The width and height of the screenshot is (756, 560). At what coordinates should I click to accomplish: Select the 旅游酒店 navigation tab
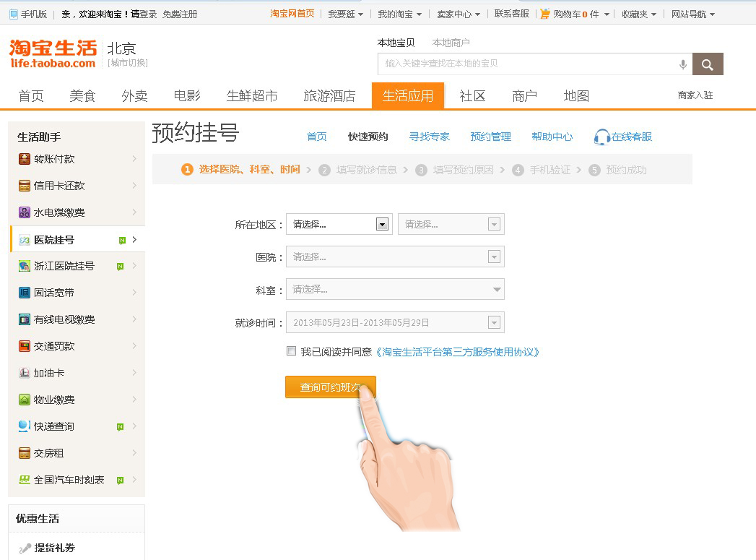pyautogui.click(x=329, y=96)
